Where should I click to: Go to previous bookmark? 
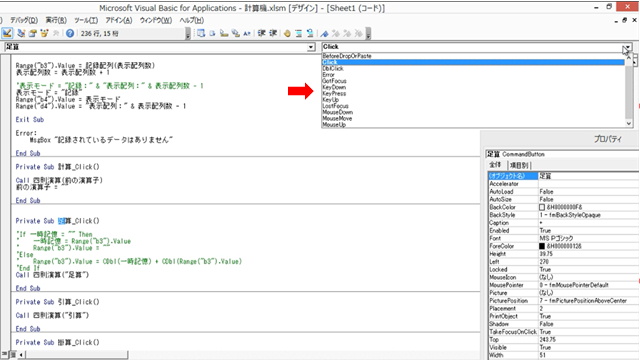point(347,33)
